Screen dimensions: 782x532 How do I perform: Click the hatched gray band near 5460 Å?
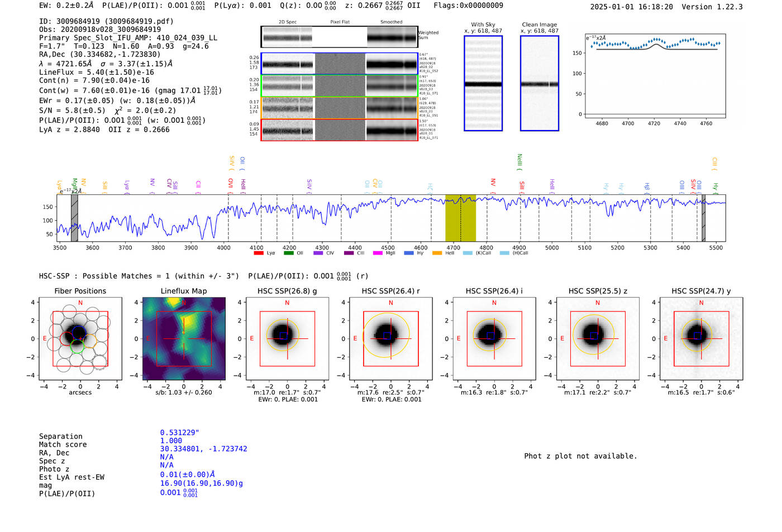coord(704,218)
